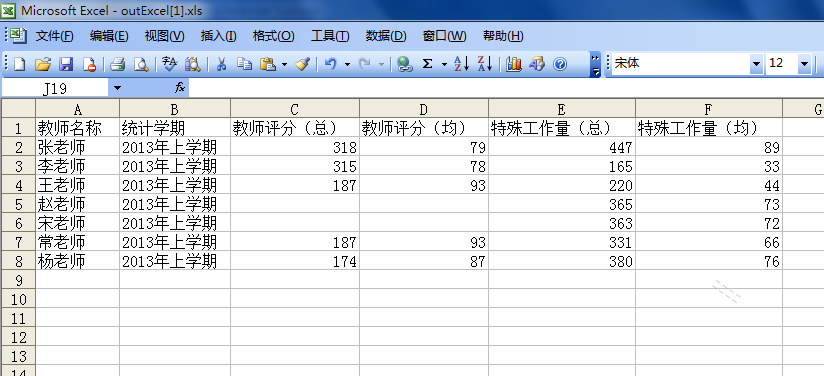Open the 宋体 font name dropdown
This screenshot has height=376, width=824.
756,64
